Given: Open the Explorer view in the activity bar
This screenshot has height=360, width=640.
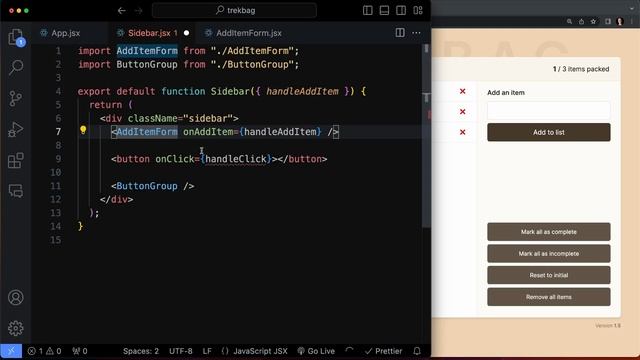Looking at the screenshot, I should [x=16, y=37].
